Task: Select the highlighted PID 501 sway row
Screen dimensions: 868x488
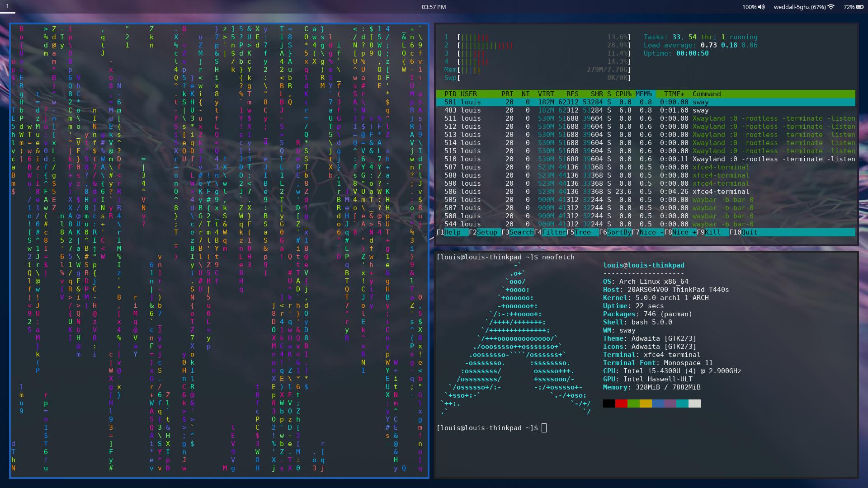Action: 646,102
